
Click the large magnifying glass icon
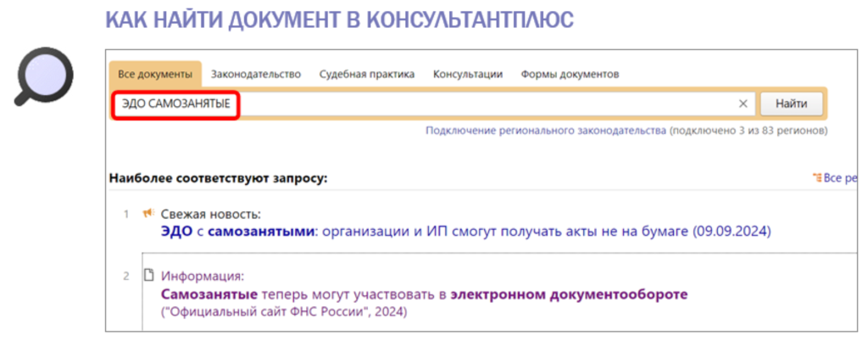tap(44, 77)
